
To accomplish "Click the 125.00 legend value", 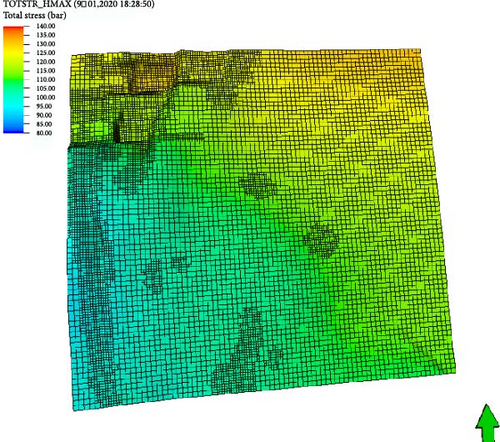I will [x=46, y=53].
